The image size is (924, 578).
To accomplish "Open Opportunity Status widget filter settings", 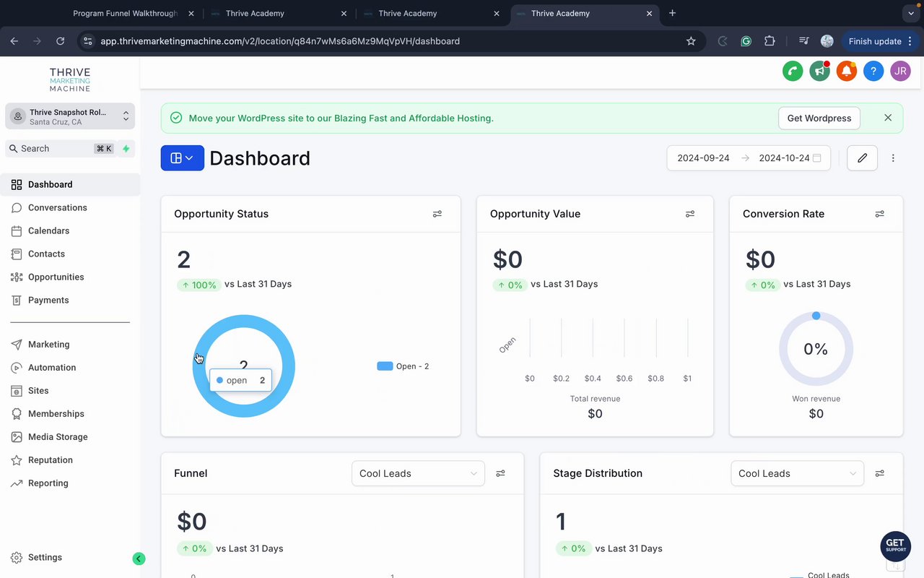I will pos(437,214).
